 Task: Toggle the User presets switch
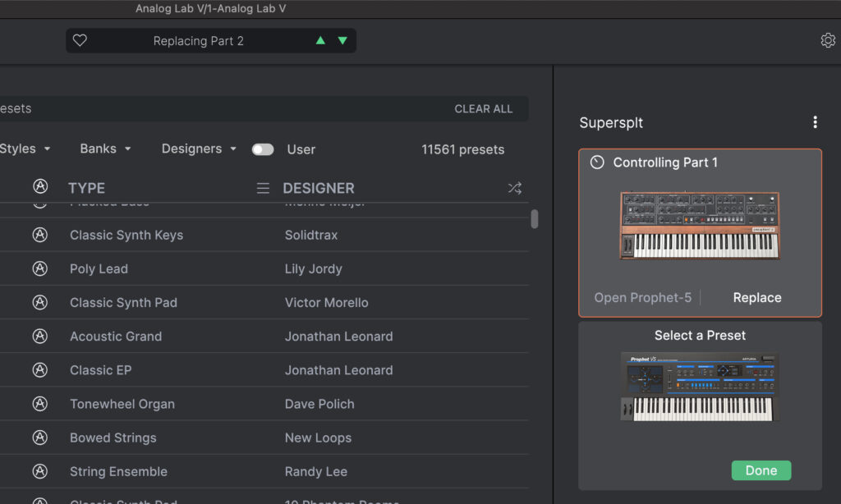[263, 149]
